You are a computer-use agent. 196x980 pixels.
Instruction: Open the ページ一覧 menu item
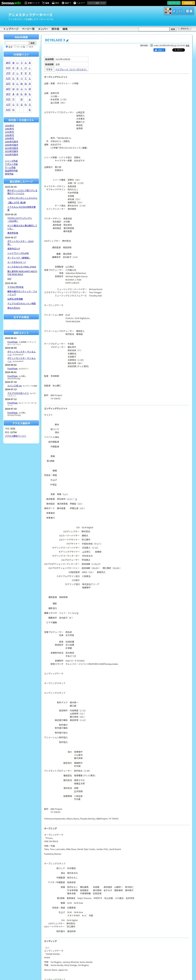tap(28, 29)
